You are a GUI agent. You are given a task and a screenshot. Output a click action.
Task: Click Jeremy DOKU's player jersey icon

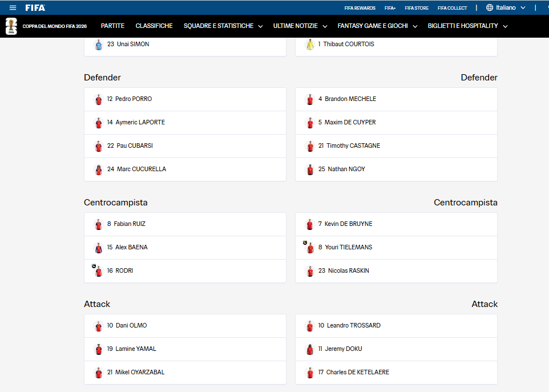pos(310,349)
